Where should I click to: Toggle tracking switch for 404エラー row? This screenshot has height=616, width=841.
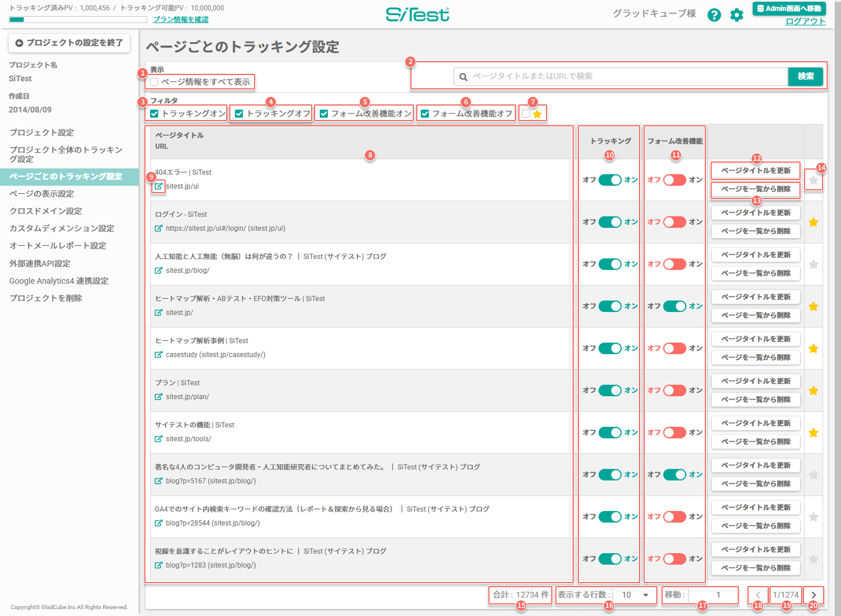coord(610,180)
